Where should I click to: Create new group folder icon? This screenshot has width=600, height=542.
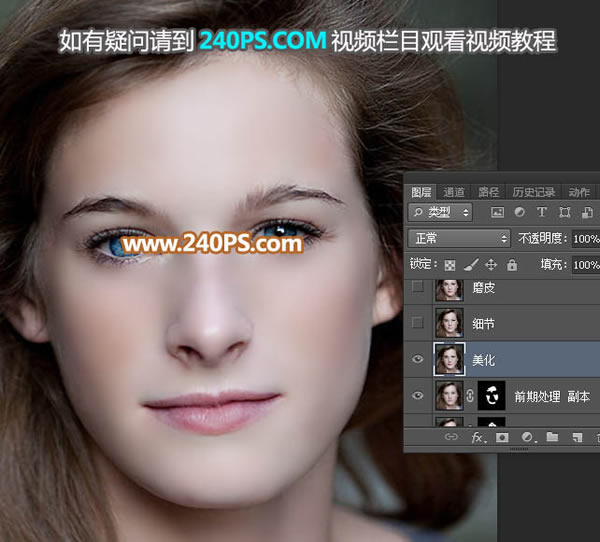click(552, 437)
